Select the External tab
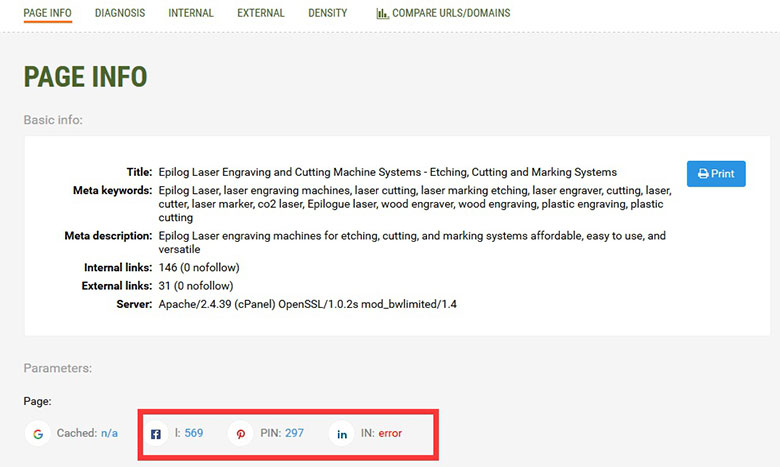 point(261,14)
